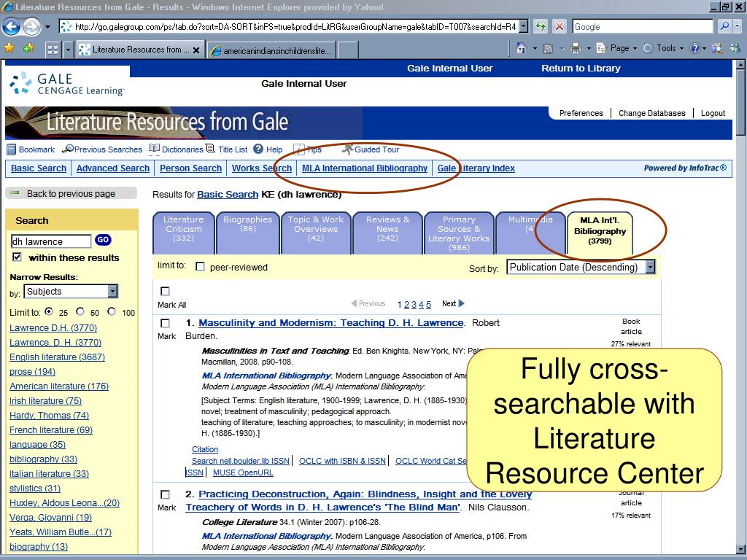Switch to Reviews & News (242) tab
747x560 pixels.
point(387,233)
